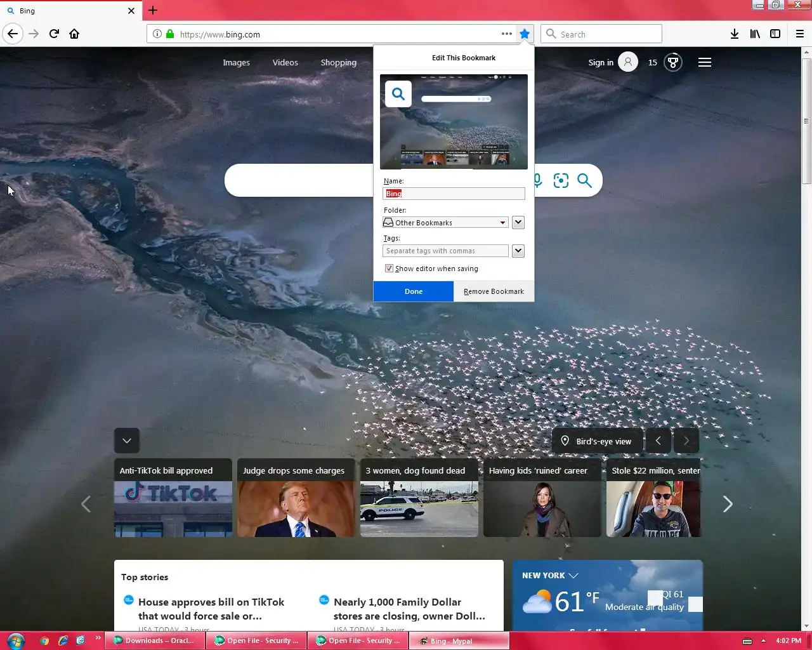The height and width of the screenshot is (650, 812).
Task: Click the Bing visual search camera icon
Action: pyautogui.click(x=561, y=181)
